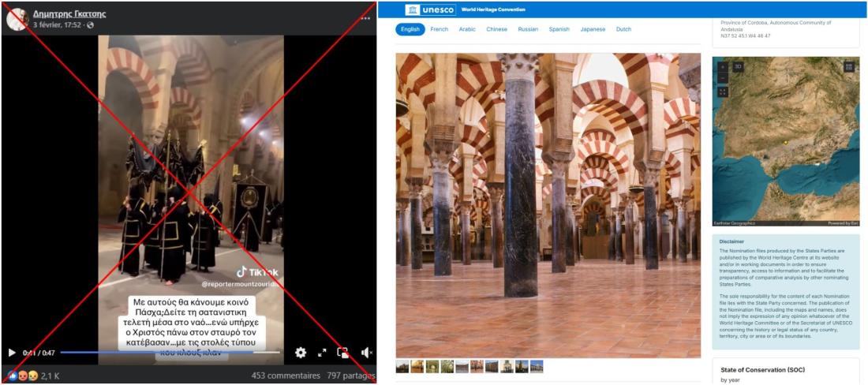
Task: Open World Heritage Convention header link
Action: click(492, 9)
